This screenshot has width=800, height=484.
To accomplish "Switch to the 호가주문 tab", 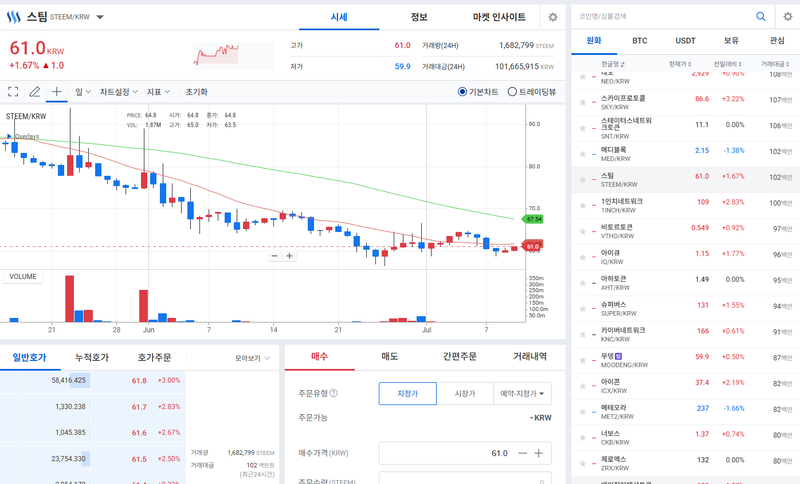I will click(154, 358).
